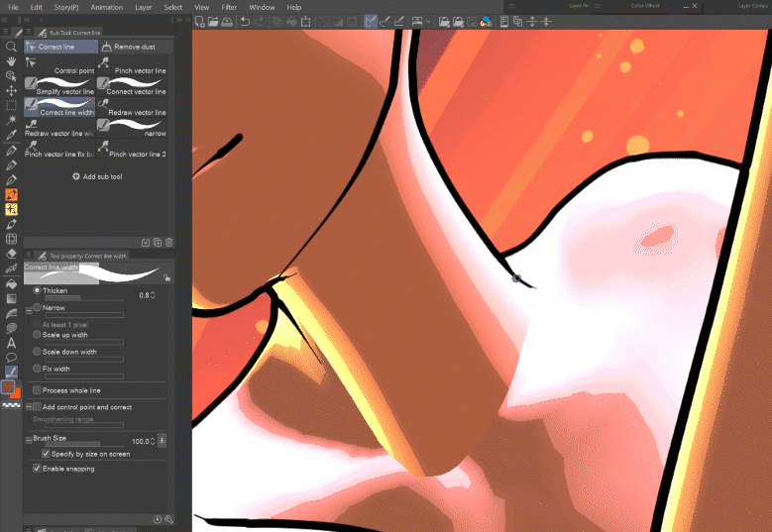Adjust the Brush Size slider
Screen dimensions: 772x532
[x=84, y=444]
